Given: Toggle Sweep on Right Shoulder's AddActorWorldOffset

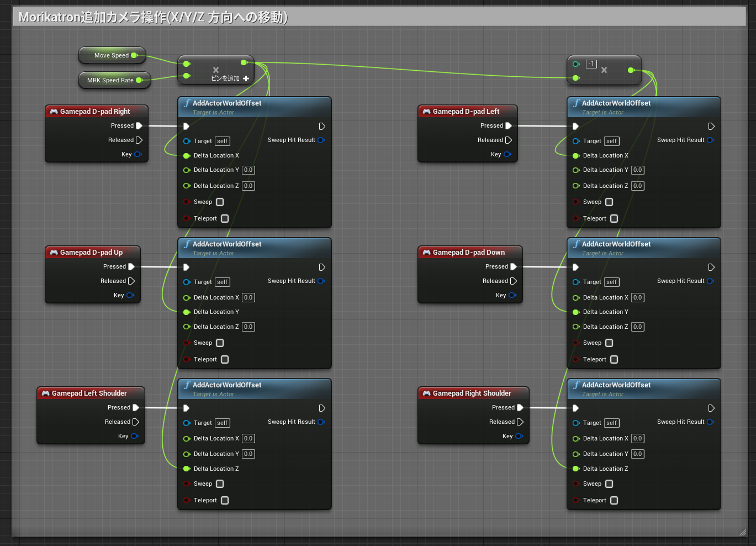Looking at the screenshot, I should click(x=609, y=484).
